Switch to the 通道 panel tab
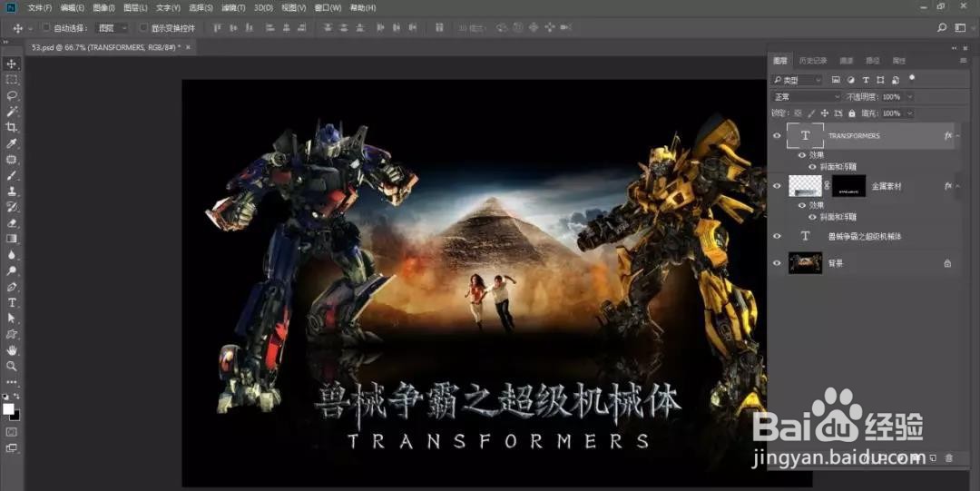Screen dimensions: 980x491 847,61
